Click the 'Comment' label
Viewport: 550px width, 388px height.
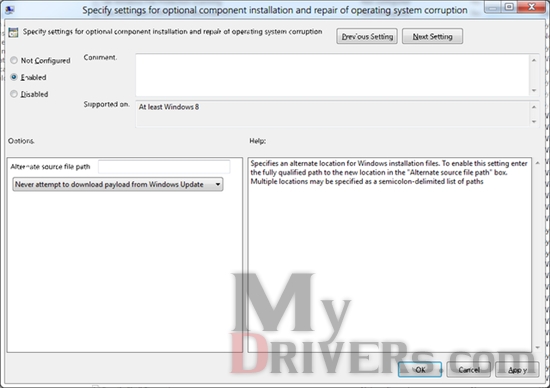point(100,57)
